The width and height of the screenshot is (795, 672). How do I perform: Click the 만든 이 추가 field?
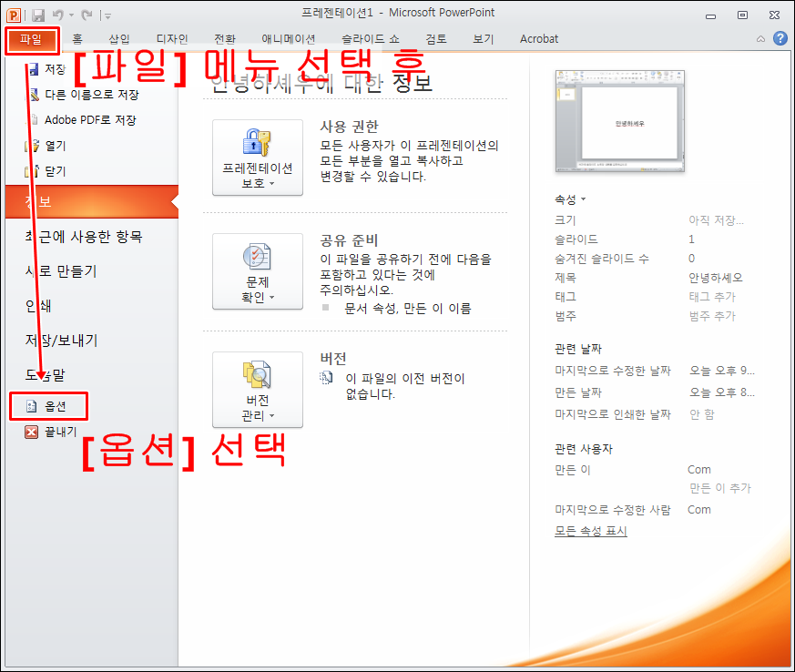[720, 488]
